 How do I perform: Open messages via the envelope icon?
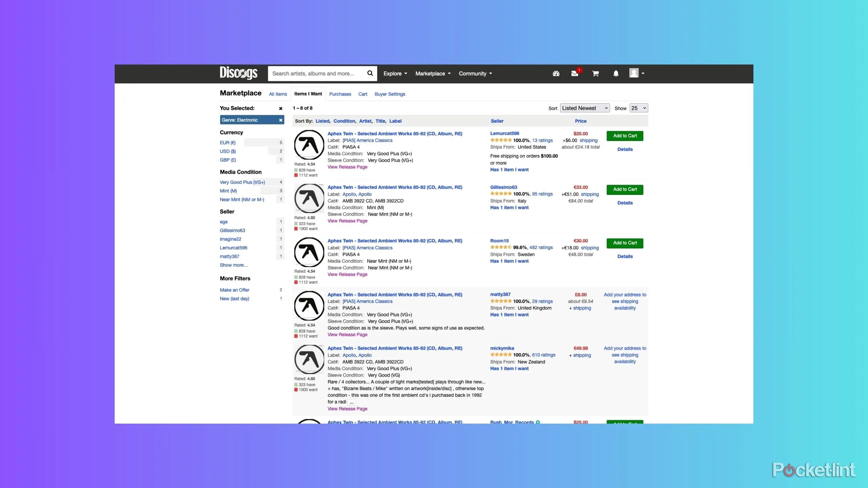tap(575, 73)
